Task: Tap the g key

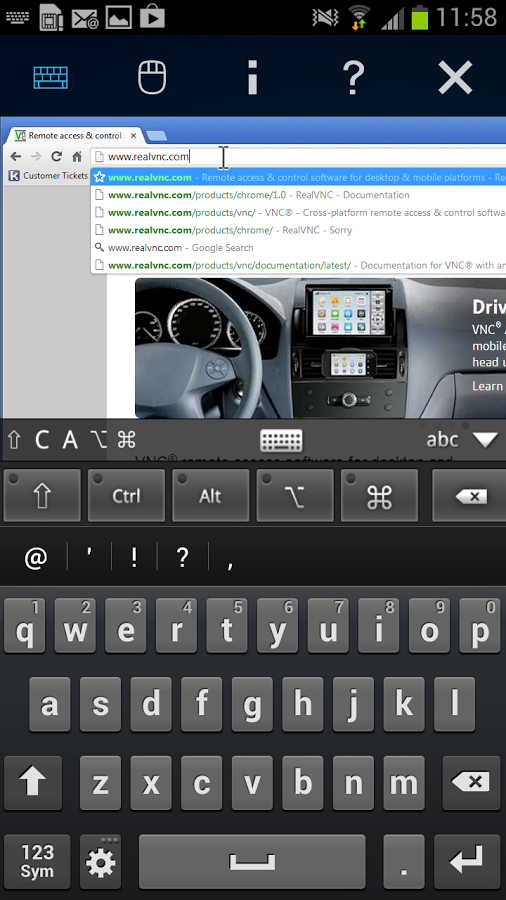Action: pos(252,704)
